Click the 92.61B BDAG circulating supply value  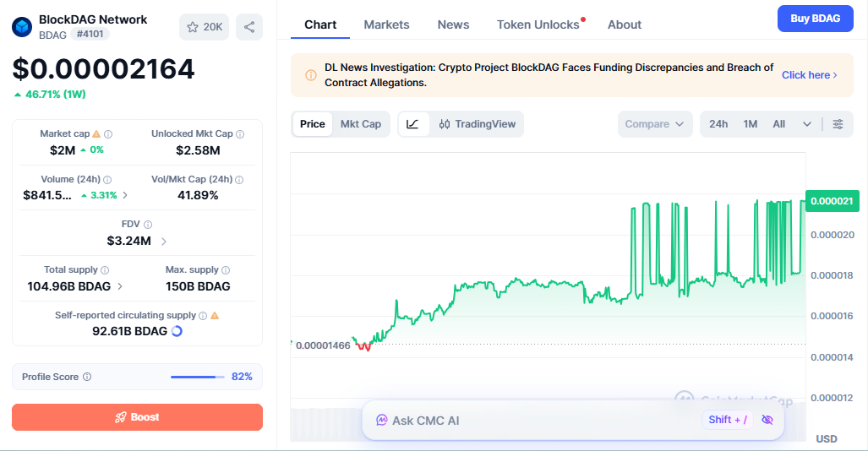click(x=129, y=331)
